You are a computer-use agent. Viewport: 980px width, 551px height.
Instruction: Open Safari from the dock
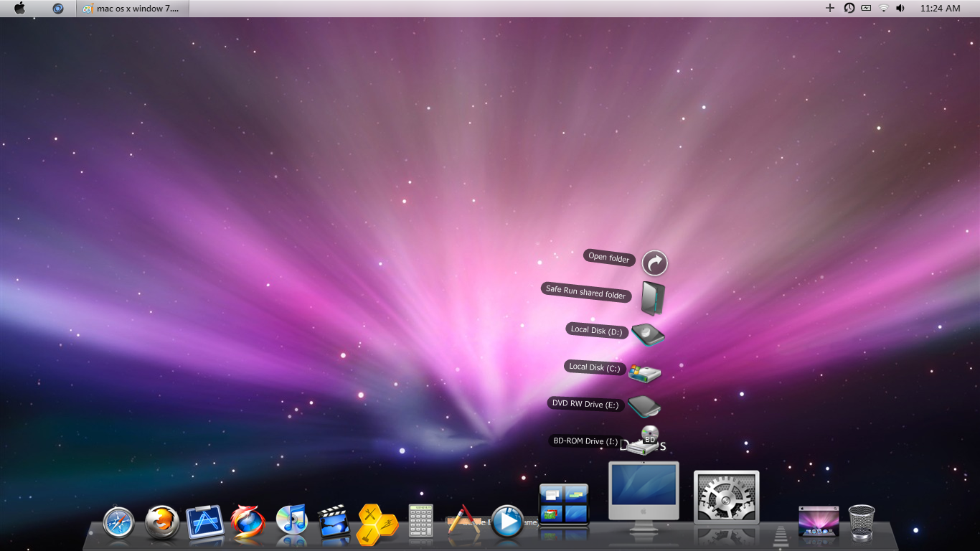click(117, 524)
